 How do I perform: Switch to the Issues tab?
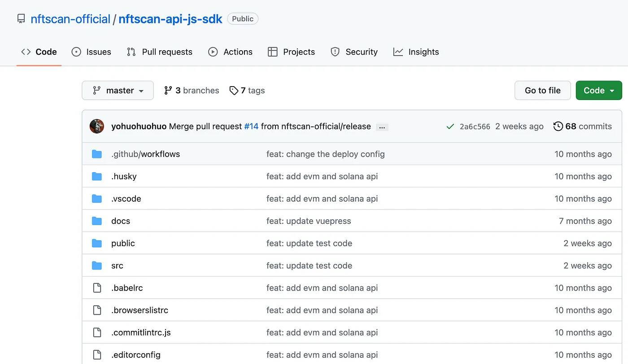(92, 52)
